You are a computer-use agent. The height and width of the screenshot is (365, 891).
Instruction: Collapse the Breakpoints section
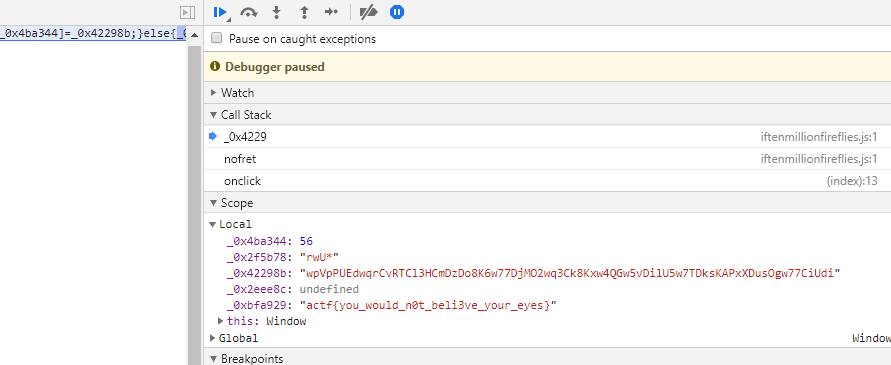[214, 359]
